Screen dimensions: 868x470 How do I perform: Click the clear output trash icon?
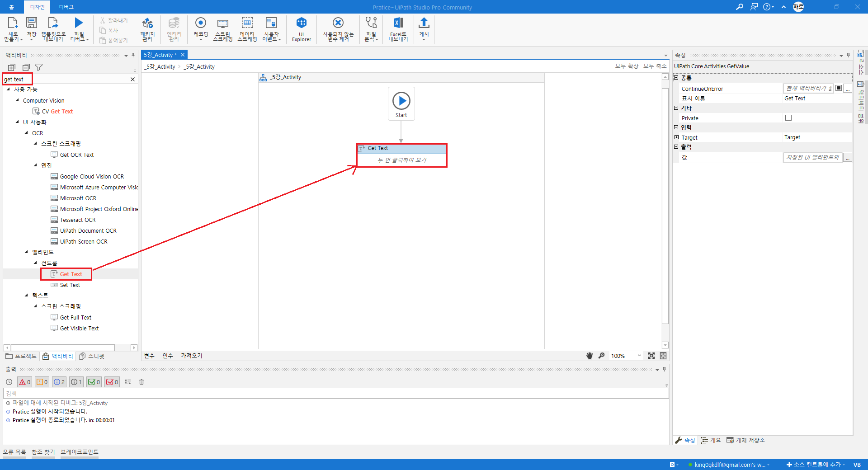tap(142, 382)
